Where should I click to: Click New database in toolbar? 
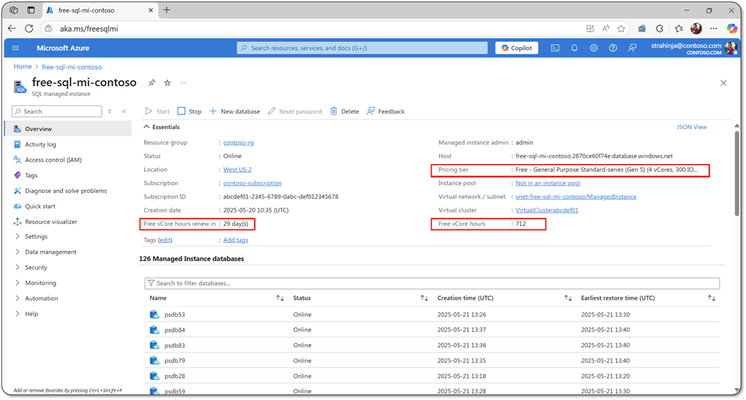tap(235, 111)
